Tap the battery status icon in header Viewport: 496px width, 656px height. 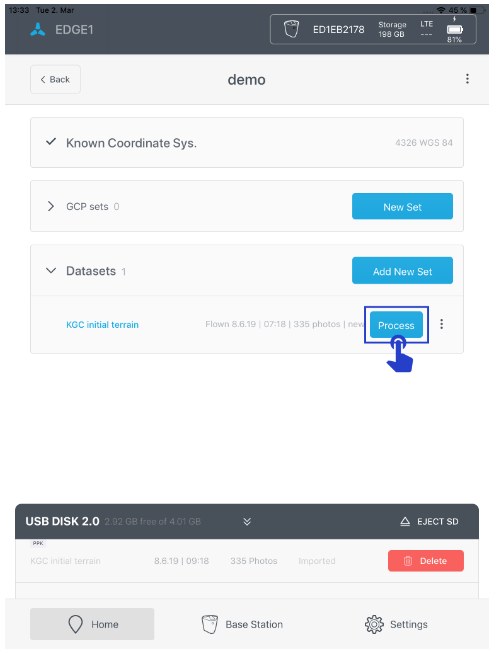click(455, 30)
